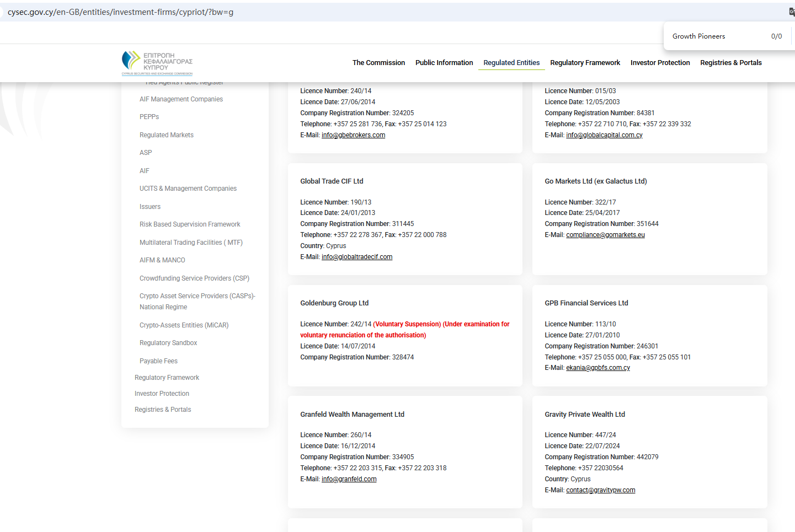
Task: Go to Crypto-Assets Entities (MiCAR) sidebar link
Action: pyautogui.click(x=184, y=325)
